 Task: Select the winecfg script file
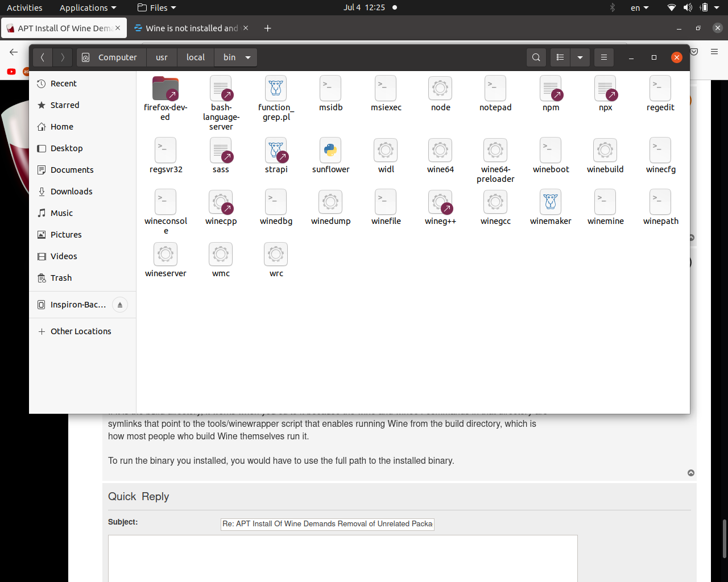(660, 151)
